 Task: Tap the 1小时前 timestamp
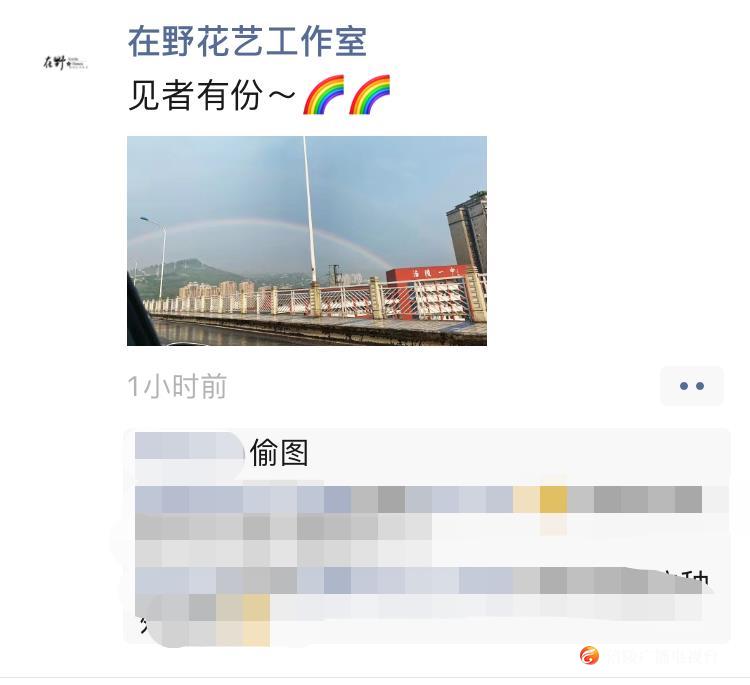point(177,387)
